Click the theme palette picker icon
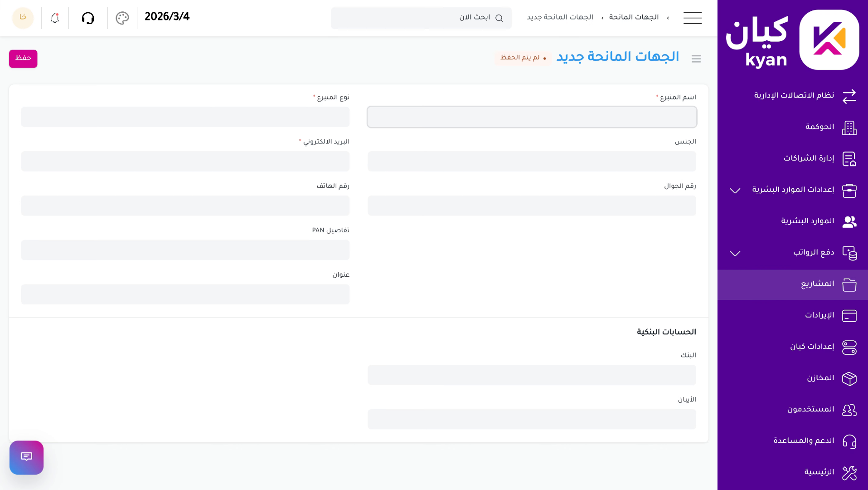This screenshot has width=868, height=490. coord(121,18)
